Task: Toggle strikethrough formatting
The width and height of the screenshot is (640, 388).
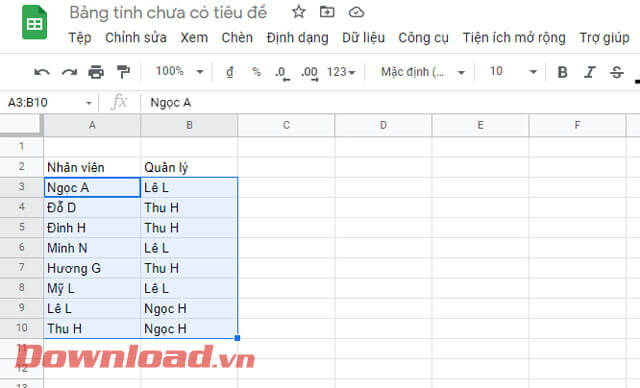Action: click(x=616, y=72)
